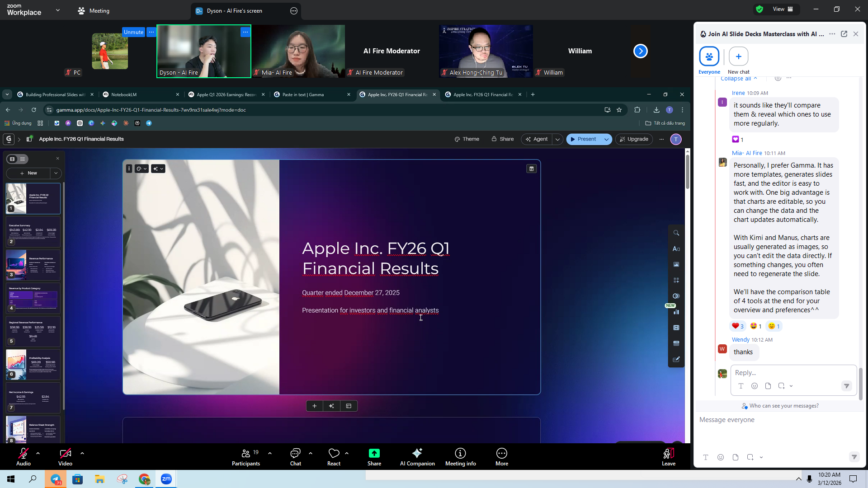
Task: Switch slide panel to list view
Action: point(23,159)
